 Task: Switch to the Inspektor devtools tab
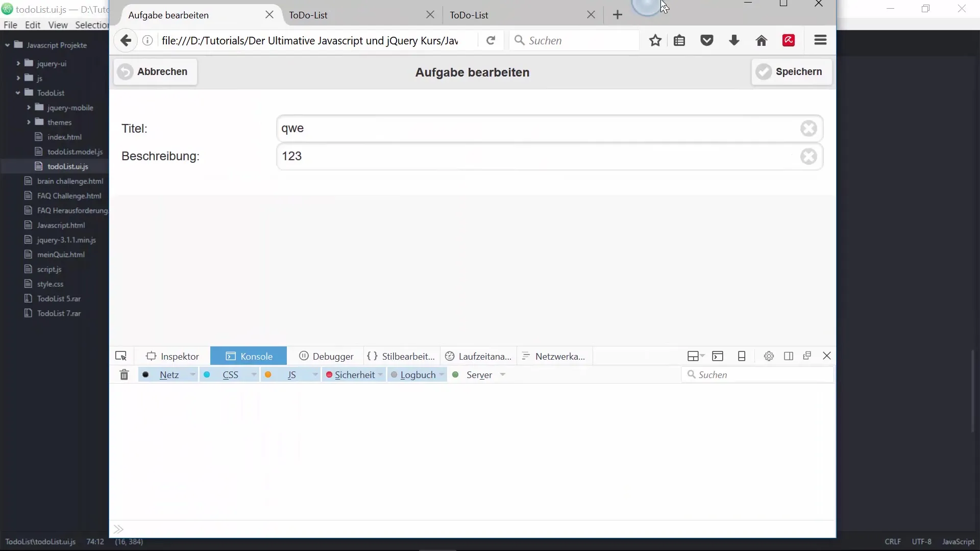click(x=172, y=356)
